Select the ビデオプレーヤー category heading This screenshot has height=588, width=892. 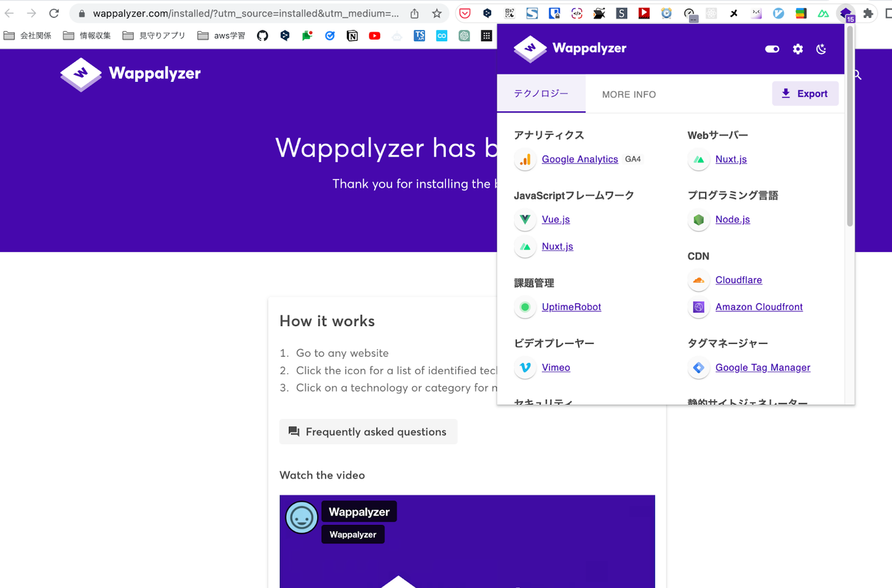(x=554, y=343)
